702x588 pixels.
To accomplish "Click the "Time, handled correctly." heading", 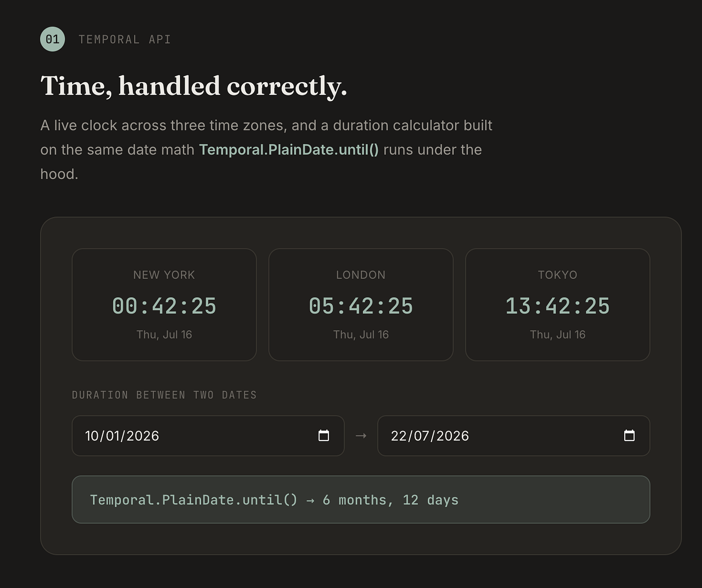I will pyautogui.click(x=194, y=86).
